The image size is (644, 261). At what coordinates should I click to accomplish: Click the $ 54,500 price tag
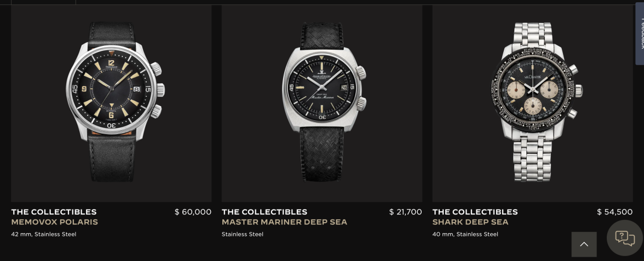[x=614, y=212]
